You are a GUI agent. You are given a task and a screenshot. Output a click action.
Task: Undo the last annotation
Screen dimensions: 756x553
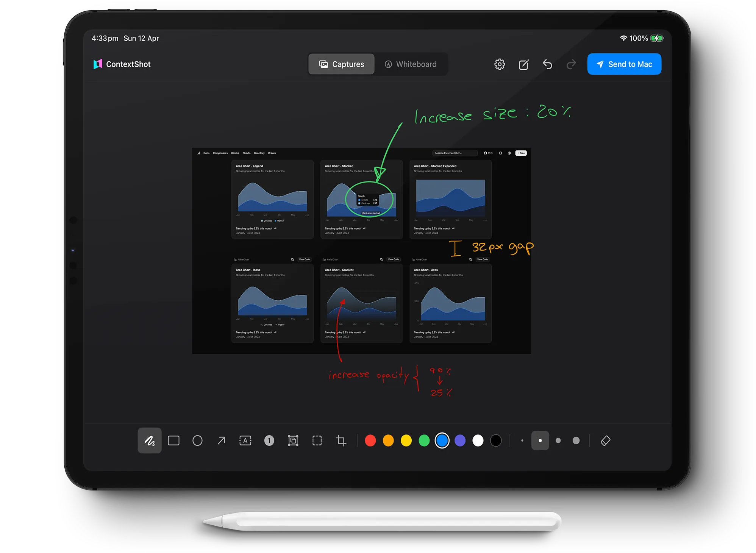point(547,64)
